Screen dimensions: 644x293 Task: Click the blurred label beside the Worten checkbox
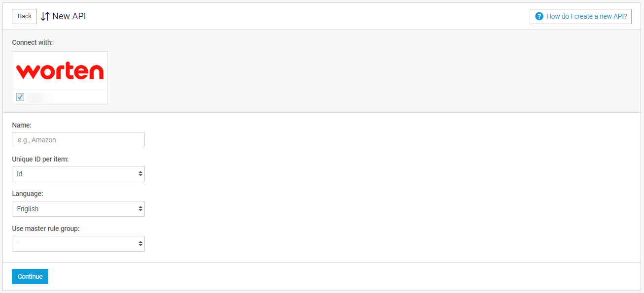tap(39, 97)
